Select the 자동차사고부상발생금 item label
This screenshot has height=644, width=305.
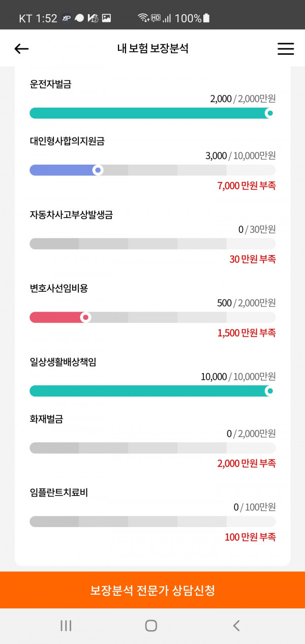[x=71, y=214]
